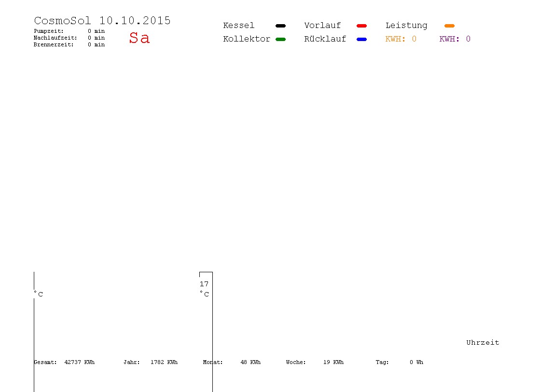The height and width of the screenshot is (392, 554).
Task: Select the Kessel legend label
Action: click(x=238, y=26)
